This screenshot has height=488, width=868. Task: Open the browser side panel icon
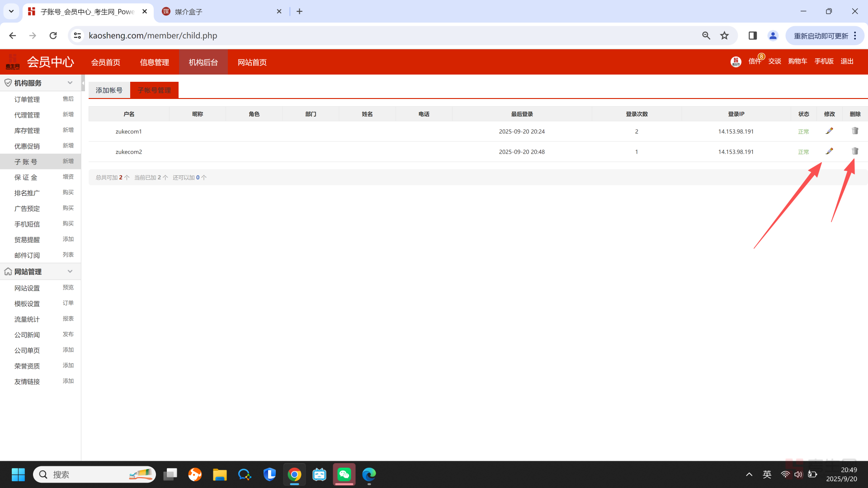click(x=753, y=36)
